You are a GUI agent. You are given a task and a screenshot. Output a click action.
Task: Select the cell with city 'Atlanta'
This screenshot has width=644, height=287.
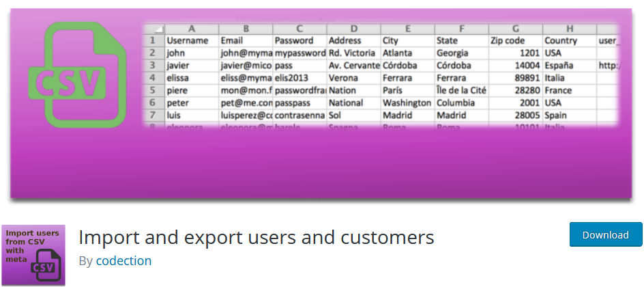[407, 53]
